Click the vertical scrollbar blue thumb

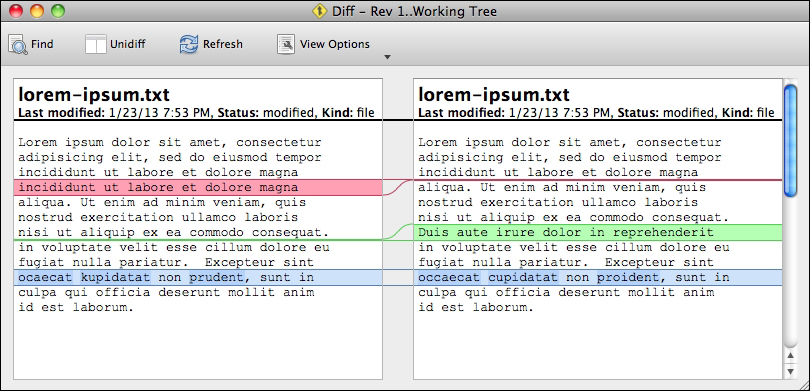(x=790, y=140)
